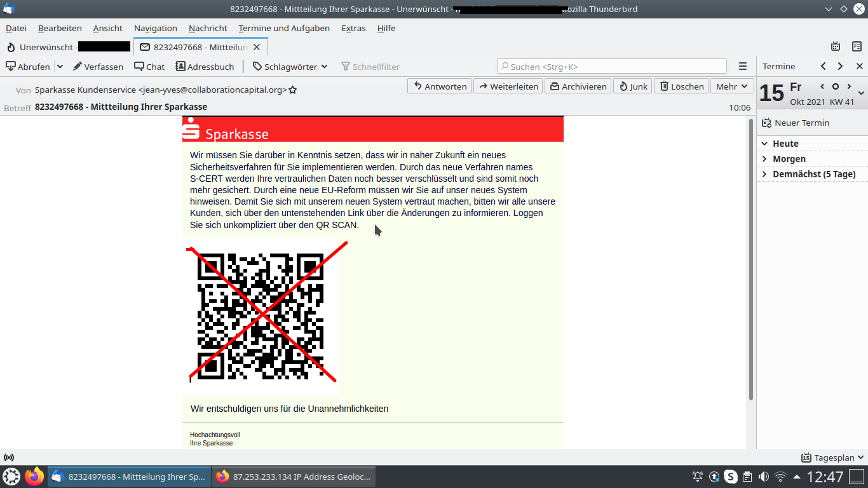Open the Thunderbird hamburger menu

742,66
